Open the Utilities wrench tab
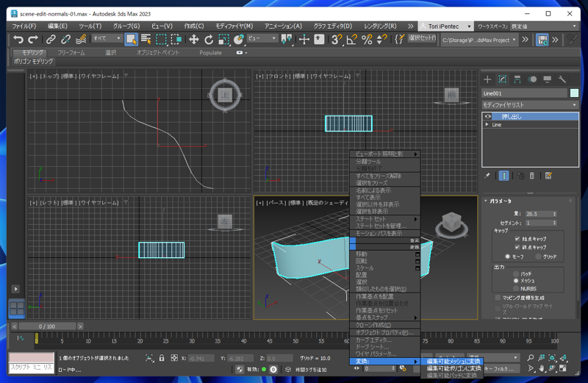 (562, 79)
